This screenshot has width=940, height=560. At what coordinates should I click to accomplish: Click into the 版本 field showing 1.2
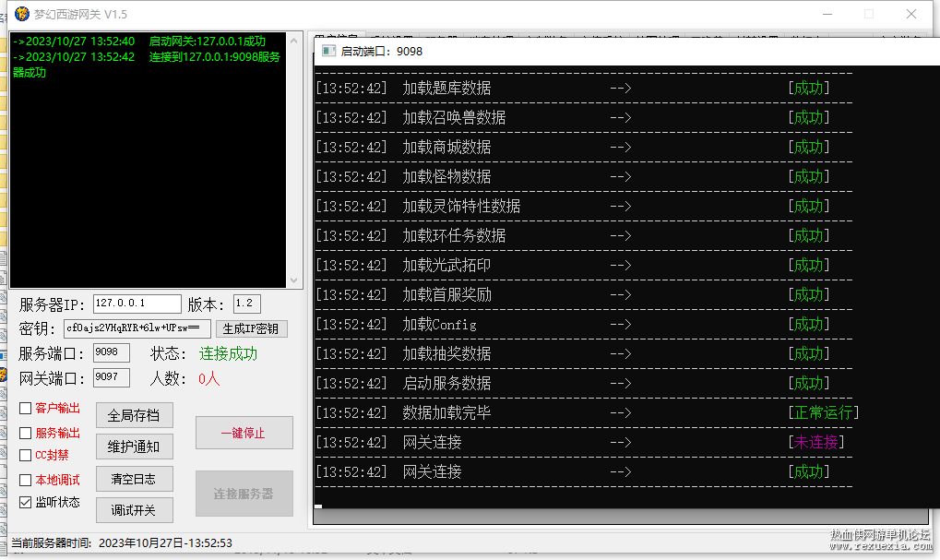tap(247, 304)
